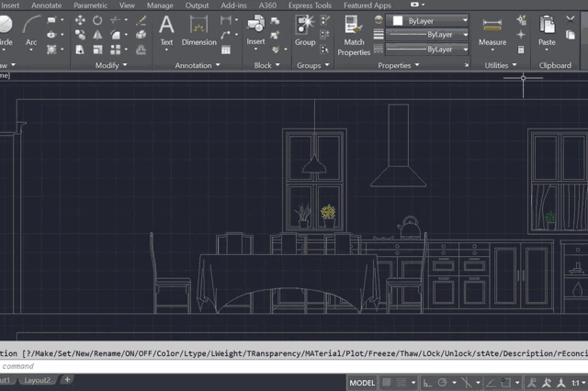Select the Mirror tool
The width and height of the screenshot is (588, 391).
[x=97, y=35]
